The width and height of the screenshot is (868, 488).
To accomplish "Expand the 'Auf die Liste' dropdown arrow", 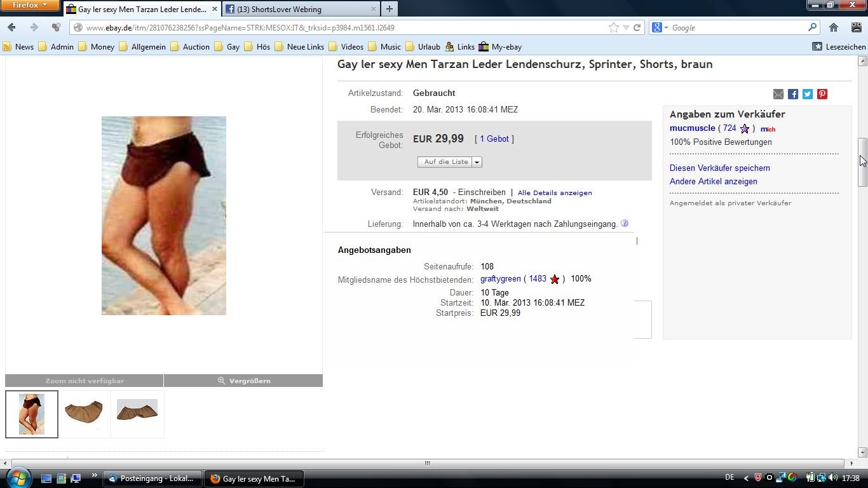I will 477,162.
